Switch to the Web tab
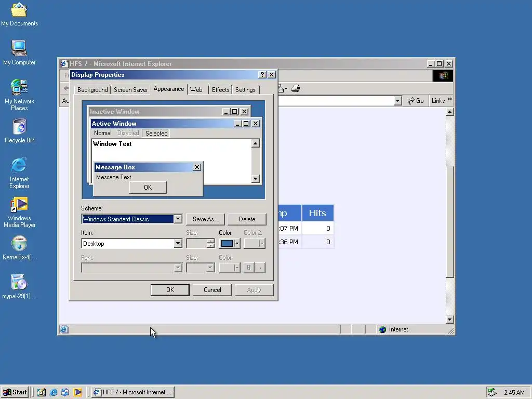532x399 pixels. (x=196, y=89)
